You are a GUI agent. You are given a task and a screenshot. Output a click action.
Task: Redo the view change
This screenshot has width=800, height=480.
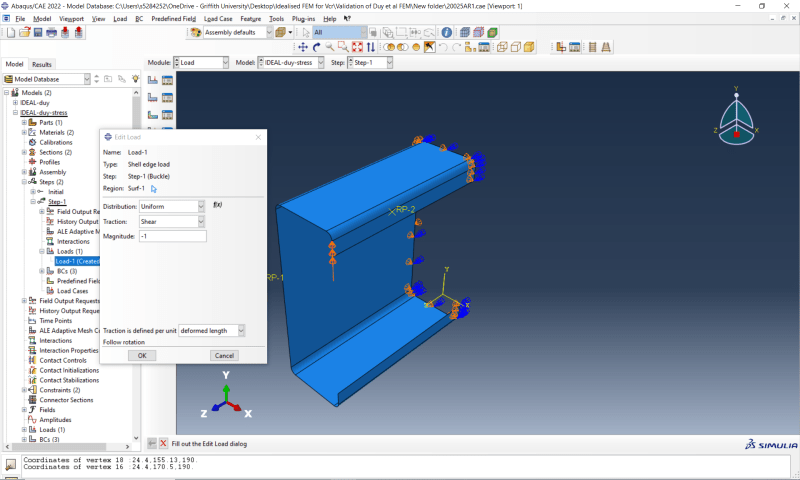457,47
